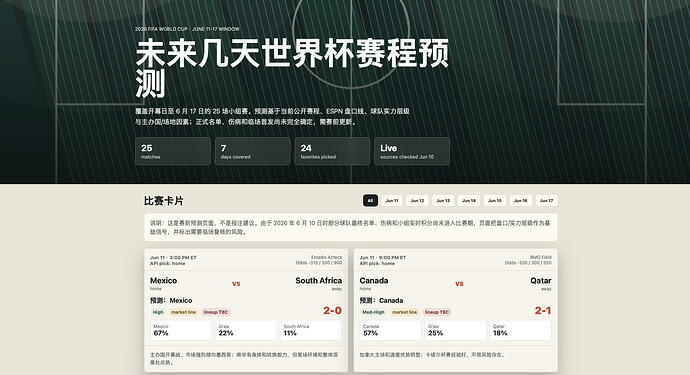
Task: Click the vs label between Canada and Qatar
Action: click(x=459, y=283)
